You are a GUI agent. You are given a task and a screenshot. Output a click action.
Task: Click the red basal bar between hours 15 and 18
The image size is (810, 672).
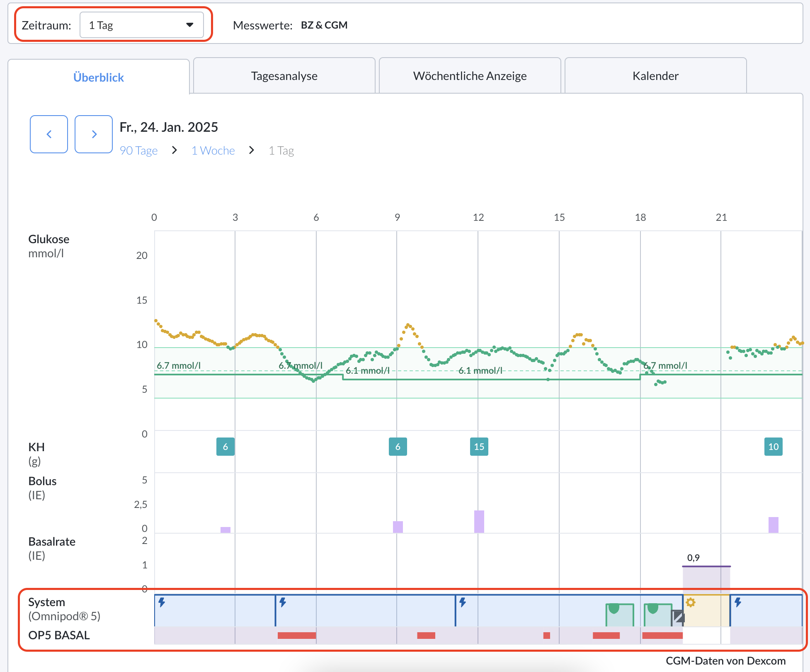[606, 636]
